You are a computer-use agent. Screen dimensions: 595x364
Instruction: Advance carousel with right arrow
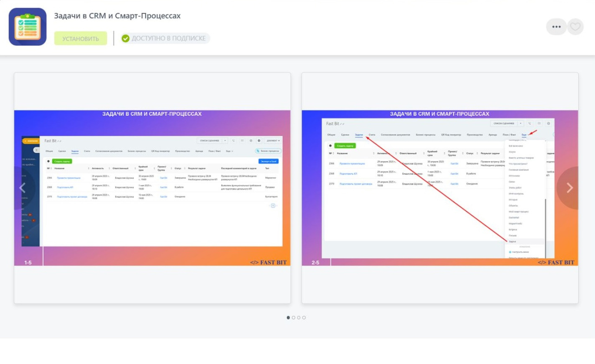click(x=570, y=188)
